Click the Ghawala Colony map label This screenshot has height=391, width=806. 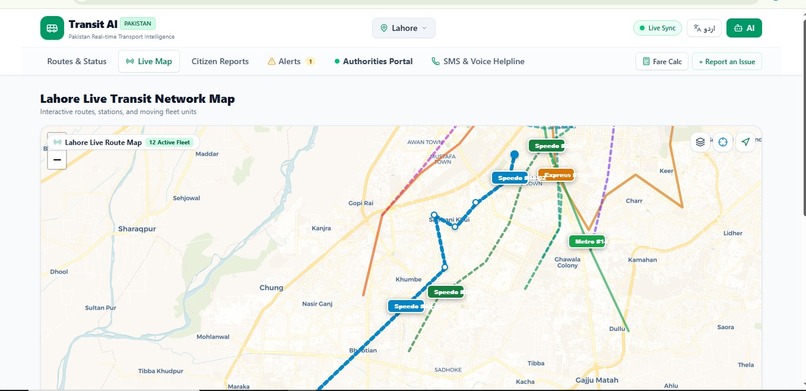(x=567, y=262)
